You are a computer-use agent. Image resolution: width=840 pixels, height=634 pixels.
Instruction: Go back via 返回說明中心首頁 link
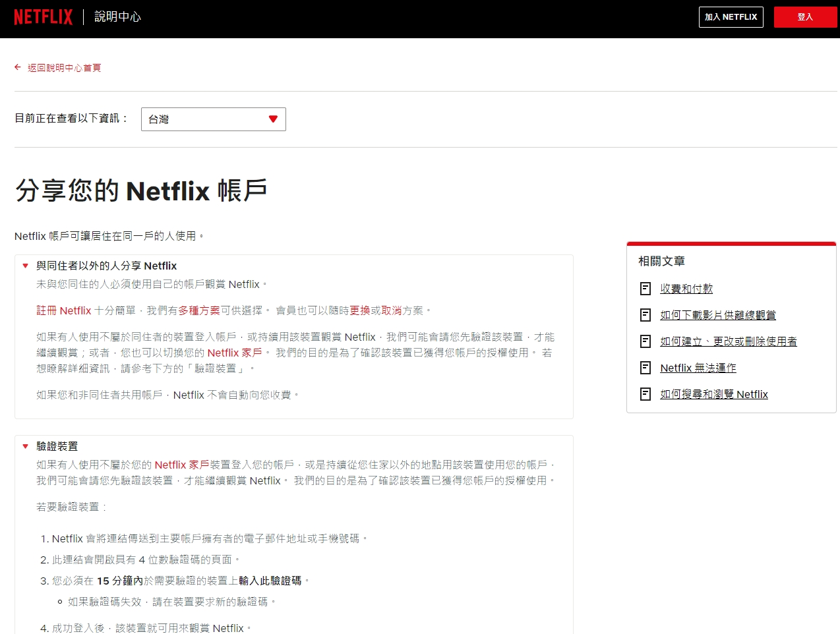(x=64, y=68)
